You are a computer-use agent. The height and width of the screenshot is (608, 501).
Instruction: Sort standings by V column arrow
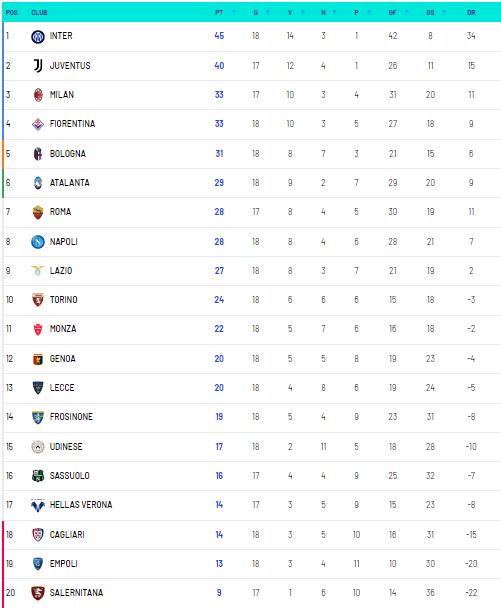pos(302,12)
